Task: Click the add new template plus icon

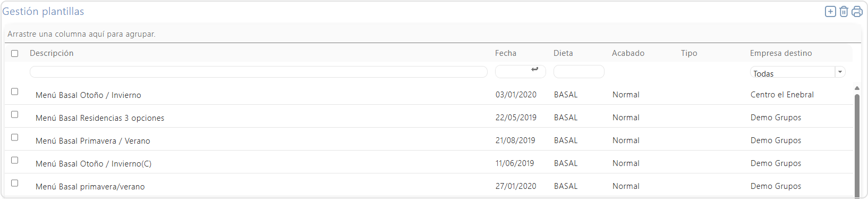Action: (830, 12)
